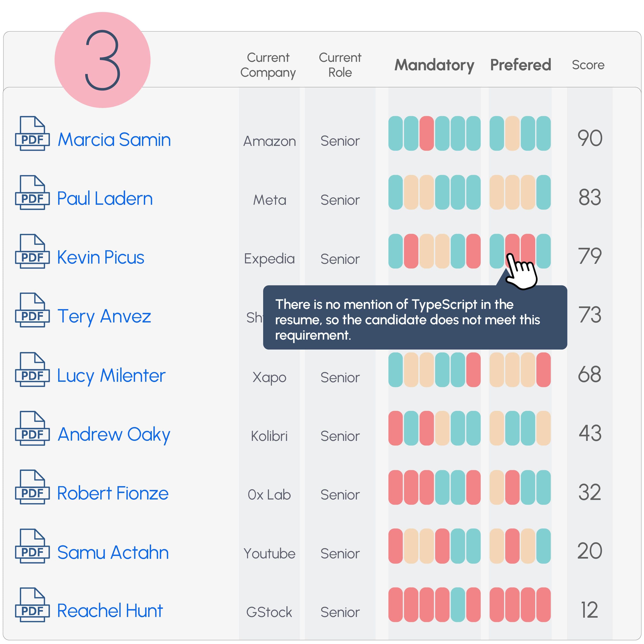The height and width of the screenshot is (644, 644).
Task: Click the Kevin Picus name link
Action: [100, 257]
